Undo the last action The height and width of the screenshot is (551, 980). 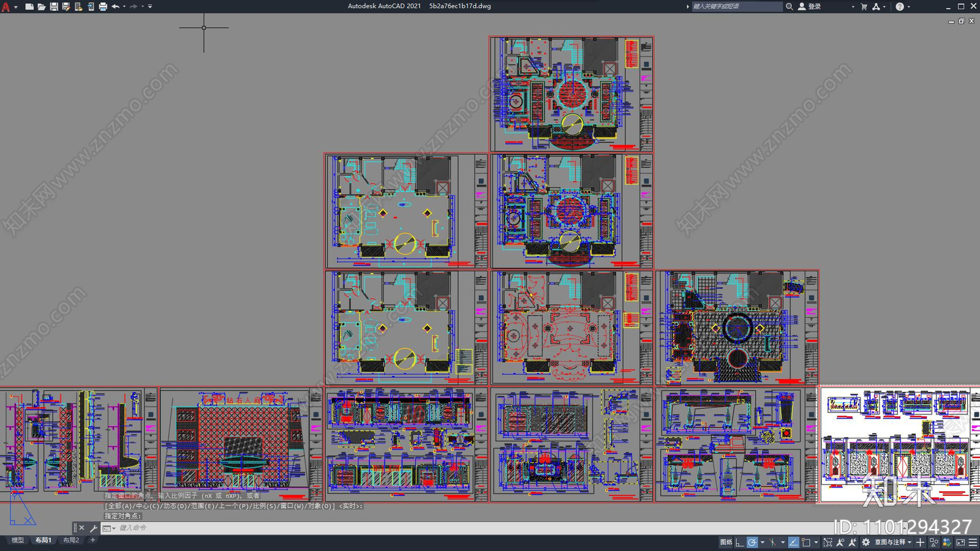115,7
